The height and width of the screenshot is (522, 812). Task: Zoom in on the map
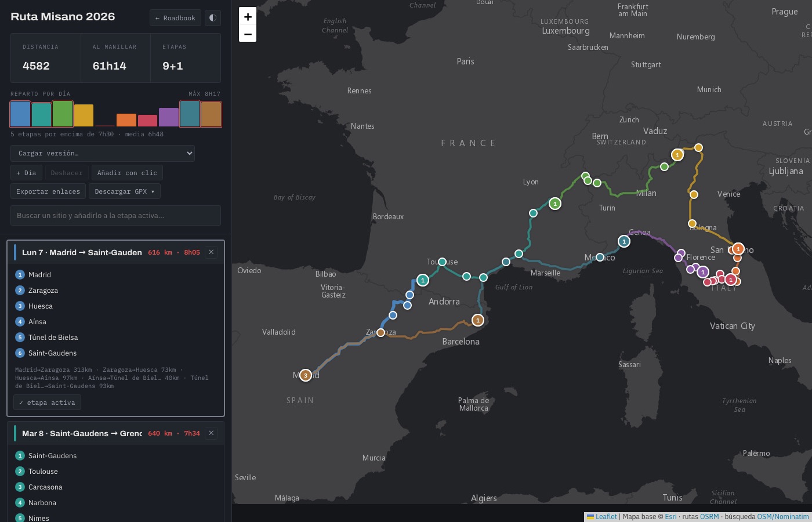tap(248, 17)
